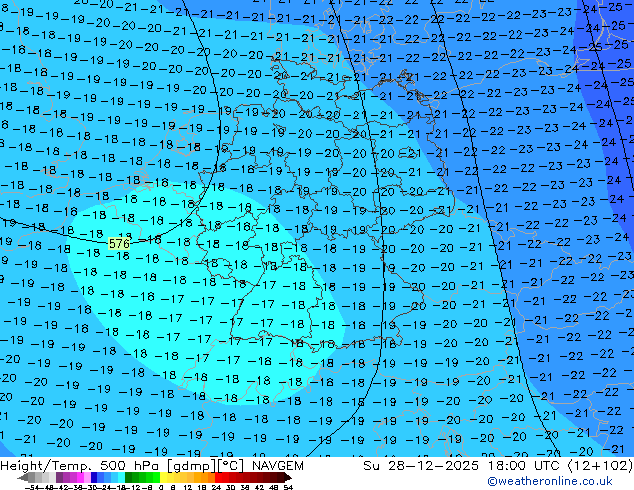
Task: Click the gray left arrow end of color scale
Action: pos(22,477)
